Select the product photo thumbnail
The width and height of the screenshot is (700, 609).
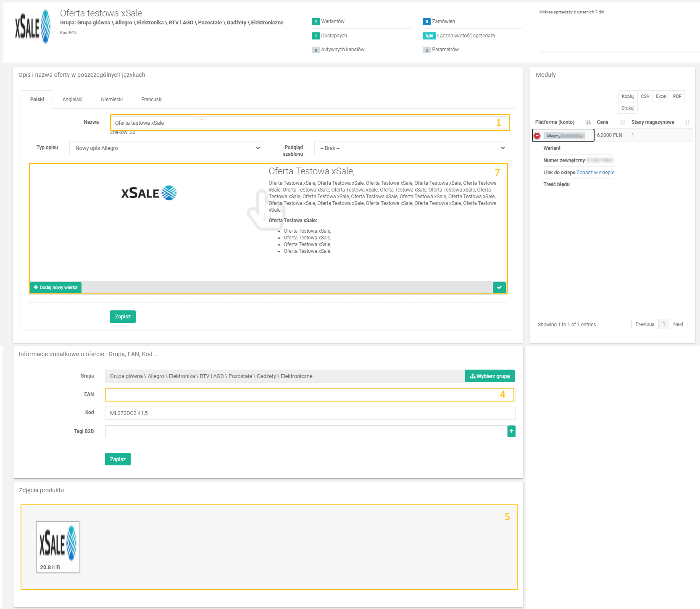tap(58, 546)
